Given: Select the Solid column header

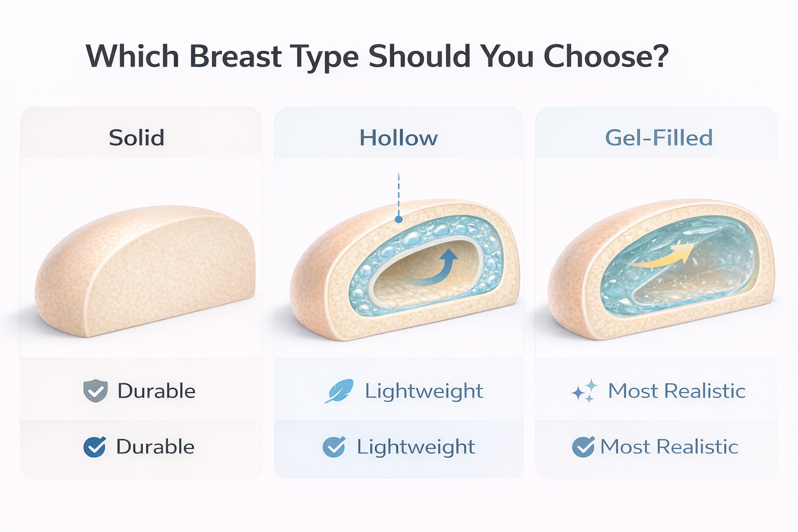Looking at the screenshot, I should 137,138.
